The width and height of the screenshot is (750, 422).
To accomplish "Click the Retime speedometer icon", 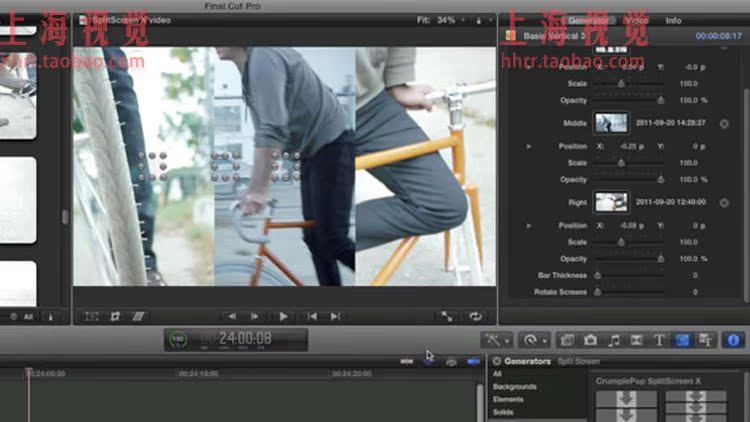I will 530,340.
